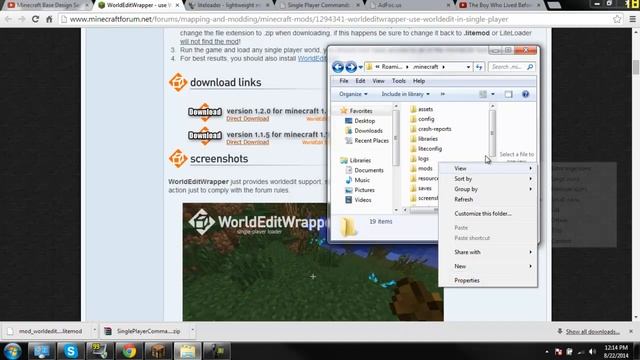Viewport: 640px width, 360px height.
Task: Open the Explorer File menu
Action: (344, 81)
